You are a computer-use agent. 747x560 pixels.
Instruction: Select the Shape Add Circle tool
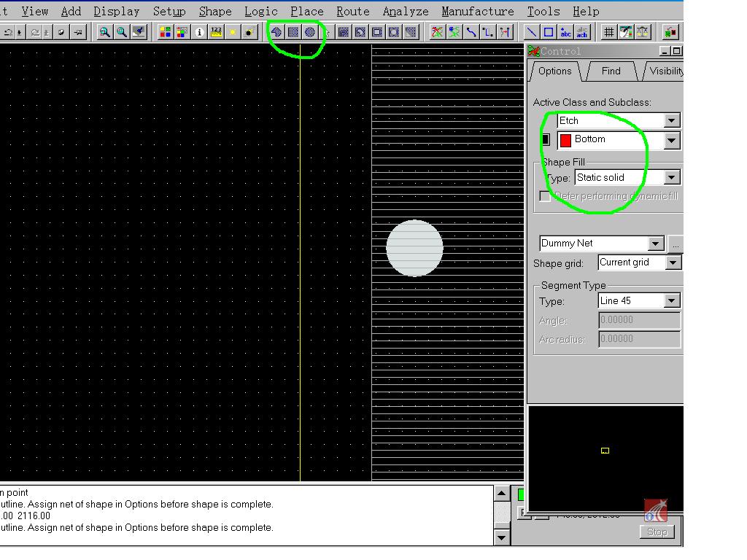309,32
